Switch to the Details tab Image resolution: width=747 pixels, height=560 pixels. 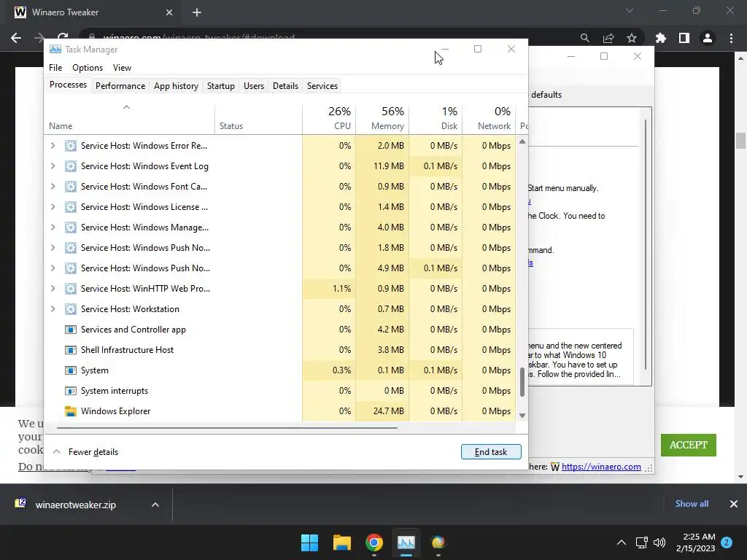[x=285, y=86]
